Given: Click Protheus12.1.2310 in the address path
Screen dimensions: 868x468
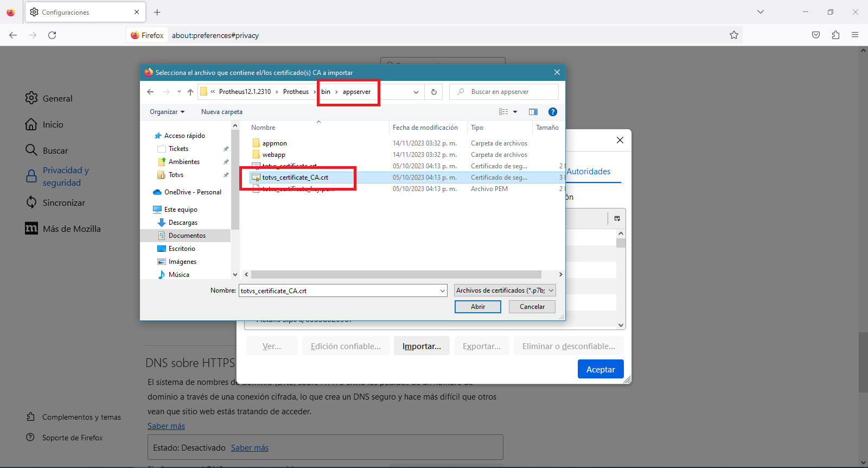Looking at the screenshot, I should coord(245,92).
